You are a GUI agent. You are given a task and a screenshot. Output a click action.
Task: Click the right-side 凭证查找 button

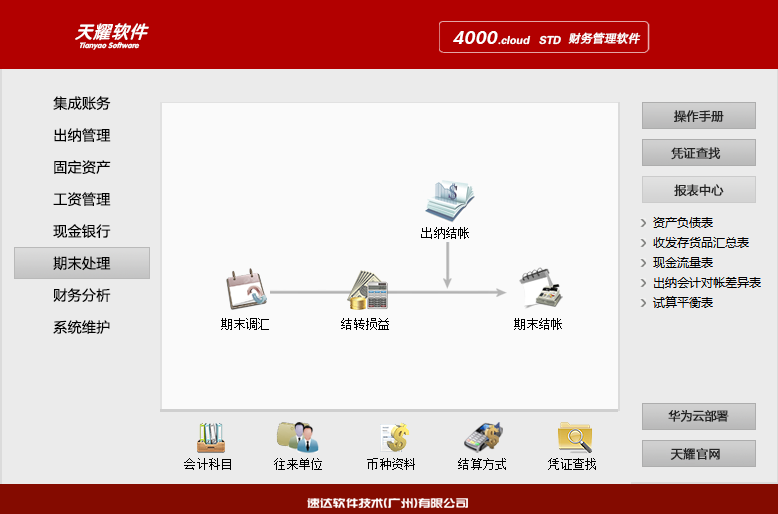pyautogui.click(x=699, y=153)
